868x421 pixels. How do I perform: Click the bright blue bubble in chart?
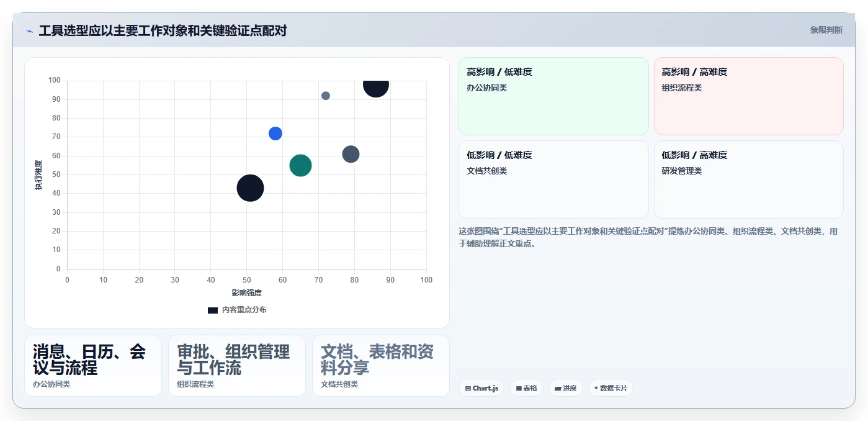click(x=275, y=134)
